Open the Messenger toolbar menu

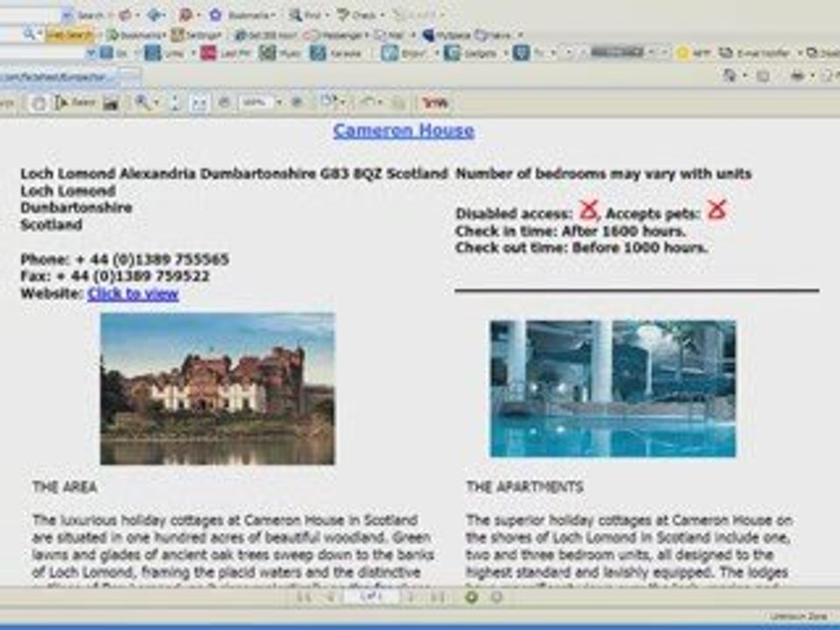tap(335, 35)
